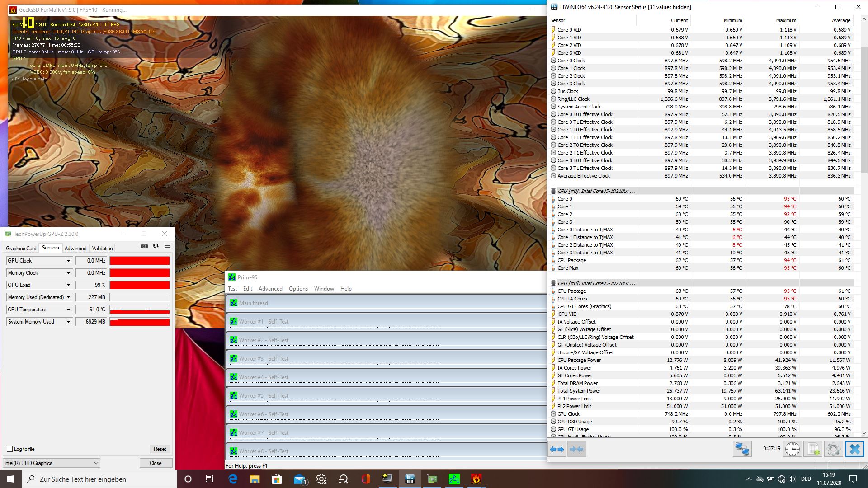Start logging with sheet-plus icon
The height and width of the screenshot is (488, 868).
(x=813, y=449)
